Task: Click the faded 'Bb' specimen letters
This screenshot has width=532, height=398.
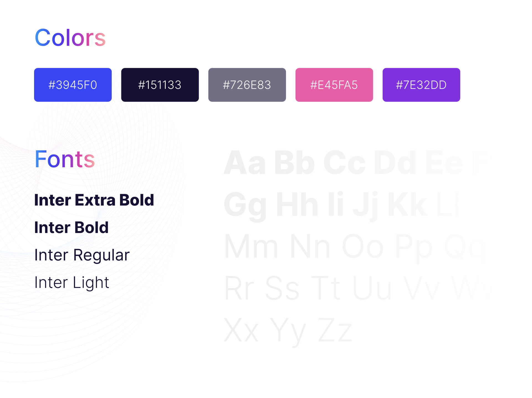Action: click(x=295, y=163)
